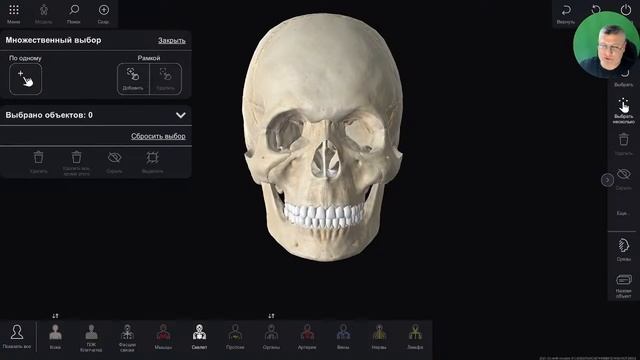The width and height of the screenshot is (640, 360).
Task: Click the power icon at top right
Action: coord(626,9)
